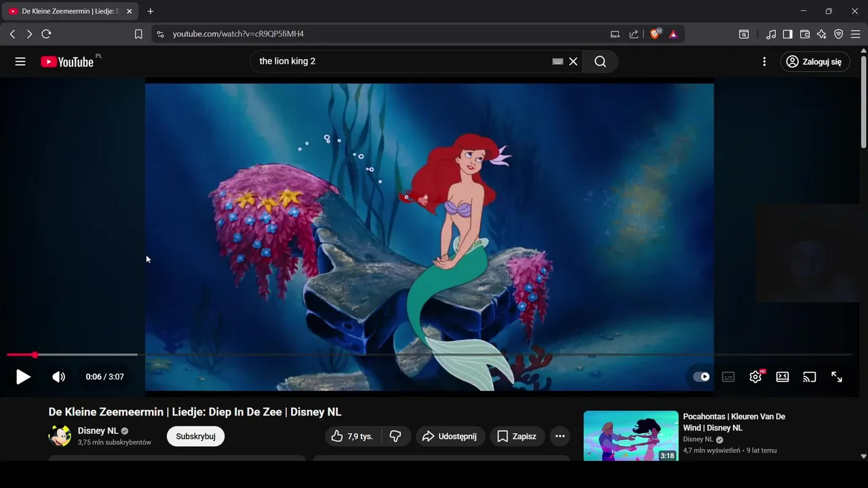Click the install/screen icon in address bar
The width and height of the screenshot is (868, 488).
click(x=615, y=34)
